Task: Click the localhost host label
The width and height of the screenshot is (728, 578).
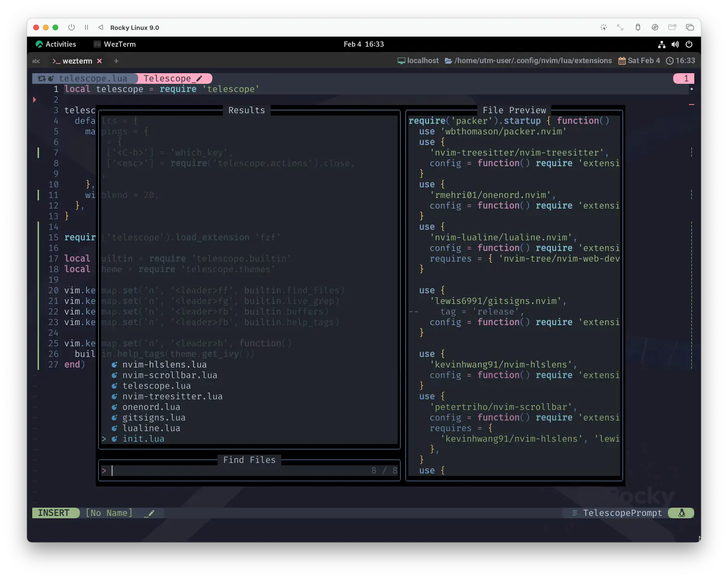Action: point(418,61)
